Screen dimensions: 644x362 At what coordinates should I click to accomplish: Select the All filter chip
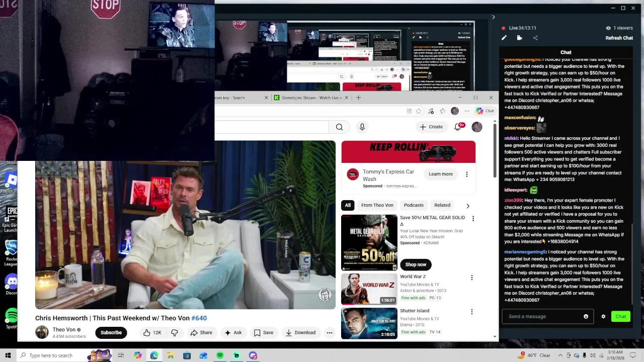(348, 205)
